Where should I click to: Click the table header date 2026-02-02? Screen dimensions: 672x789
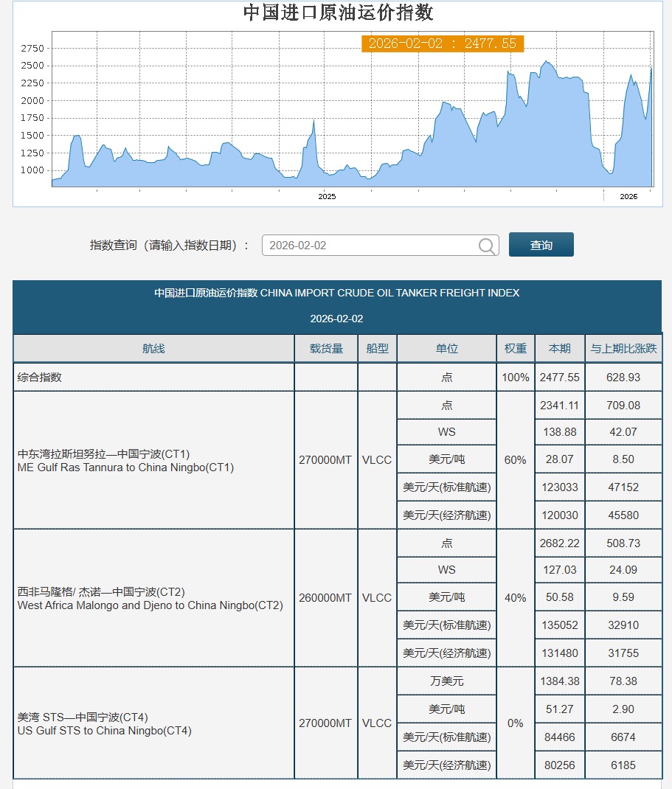[x=336, y=319]
